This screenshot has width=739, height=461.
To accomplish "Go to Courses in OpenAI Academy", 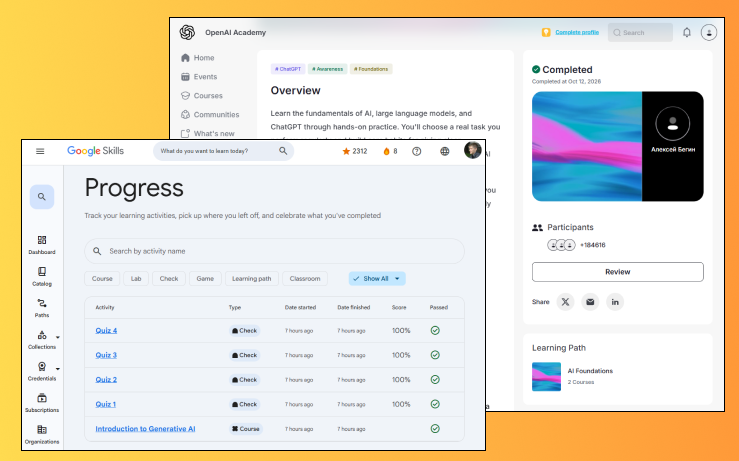I will coord(202,95).
